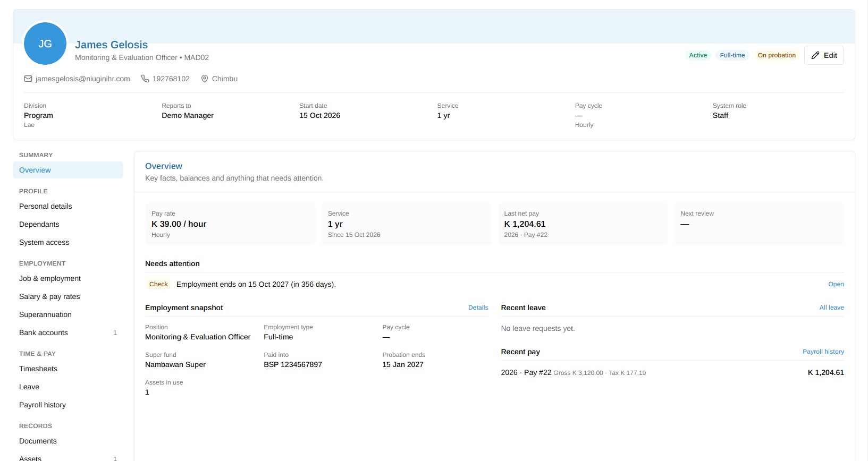Open Timesheets in the sidebar
868x461 pixels.
pos(68,369)
